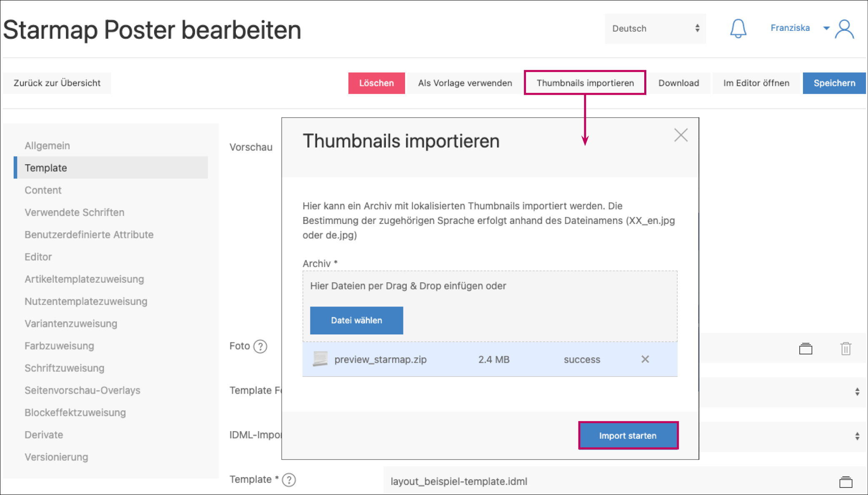Click the Template help question mark
The width and height of the screenshot is (868, 495).
click(x=289, y=480)
